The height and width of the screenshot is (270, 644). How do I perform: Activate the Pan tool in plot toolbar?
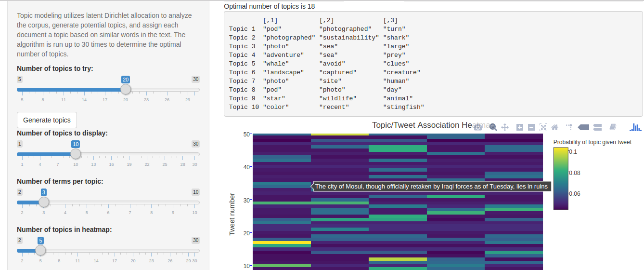505,127
